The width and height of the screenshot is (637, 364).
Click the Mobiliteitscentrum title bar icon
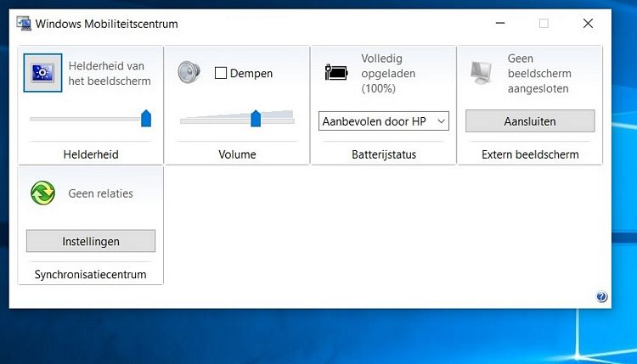[24, 23]
